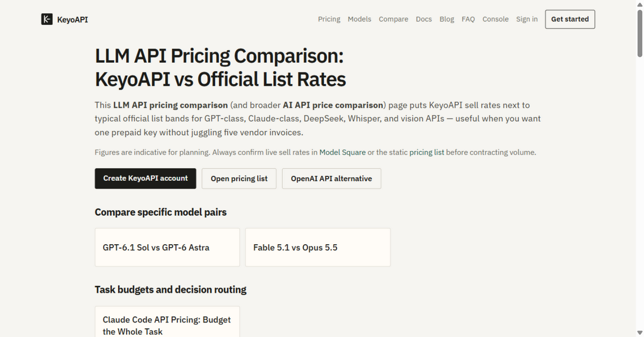Click the vertical page scrollbar

click(640, 169)
